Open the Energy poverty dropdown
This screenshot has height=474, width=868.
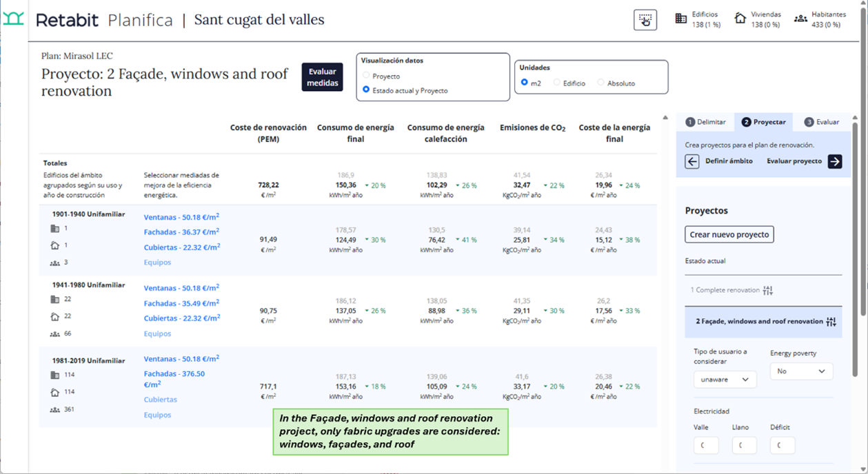click(x=801, y=371)
